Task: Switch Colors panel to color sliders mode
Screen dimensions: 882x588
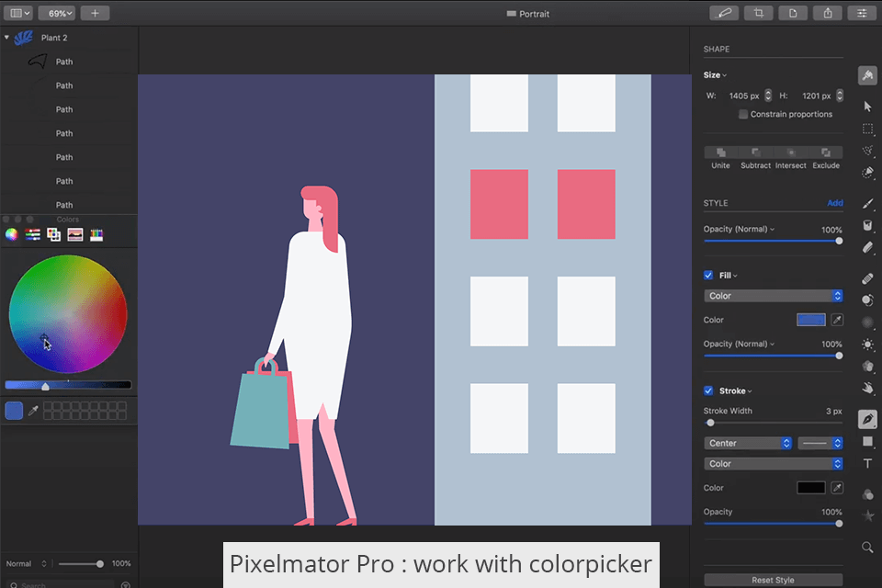Action: [33, 234]
